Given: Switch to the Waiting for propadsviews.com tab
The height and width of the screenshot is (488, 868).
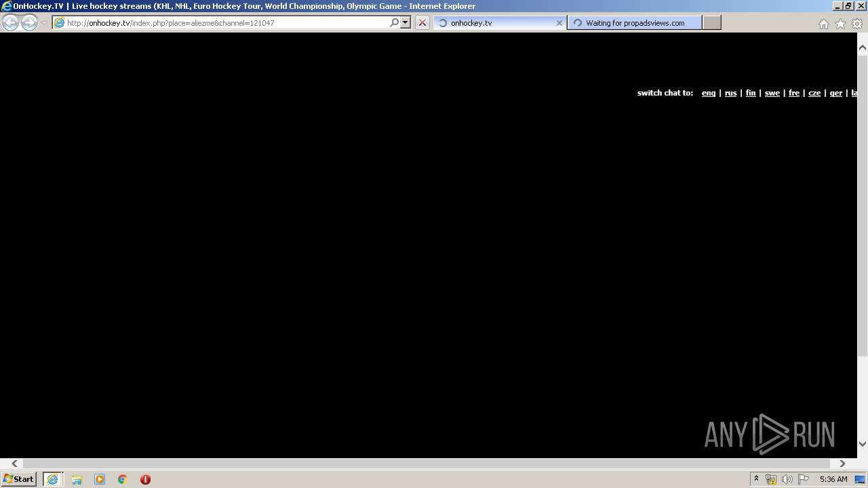Looking at the screenshot, I should click(635, 22).
